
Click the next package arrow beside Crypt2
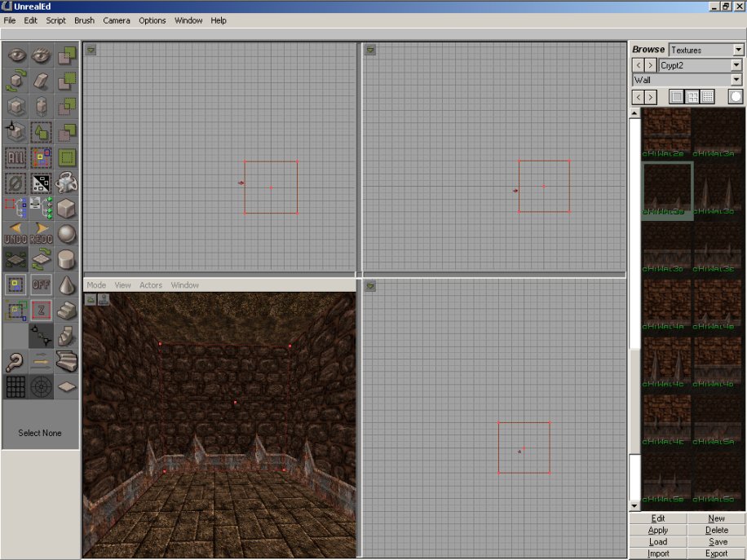click(650, 64)
